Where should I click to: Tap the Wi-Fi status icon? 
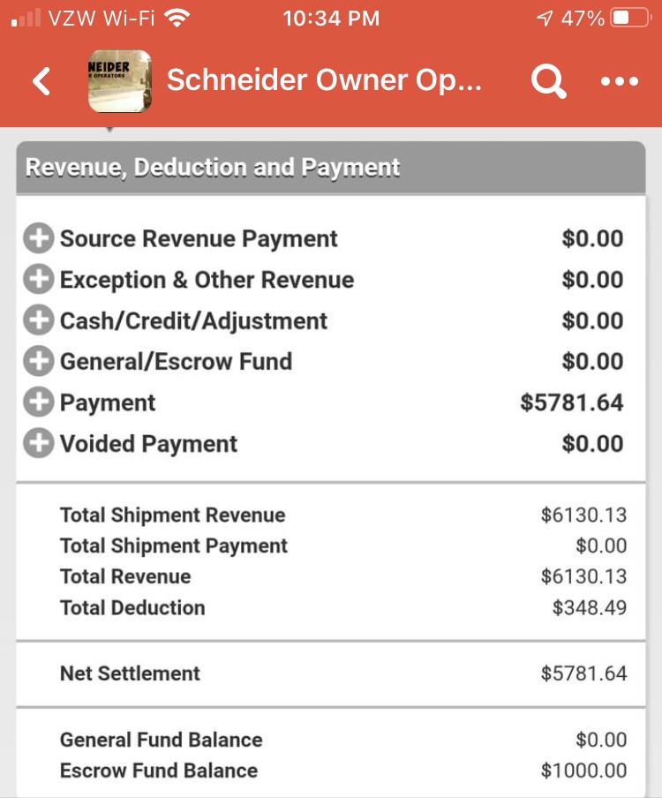coord(177,19)
